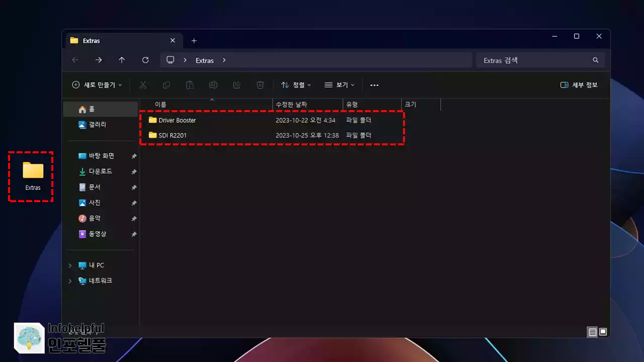Click the PC monitor icon in address bar
The height and width of the screenshot is (362, 644).
171,60
